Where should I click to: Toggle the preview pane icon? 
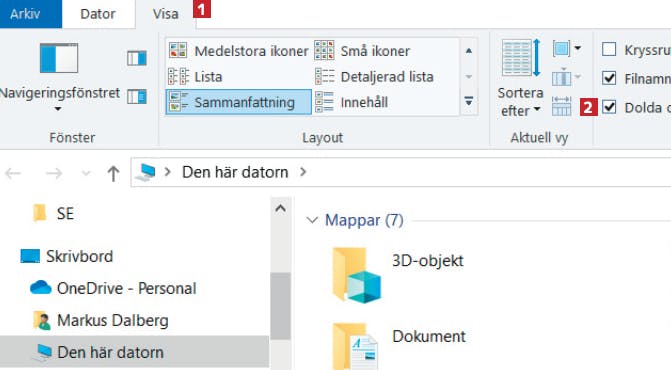point(137,58)
